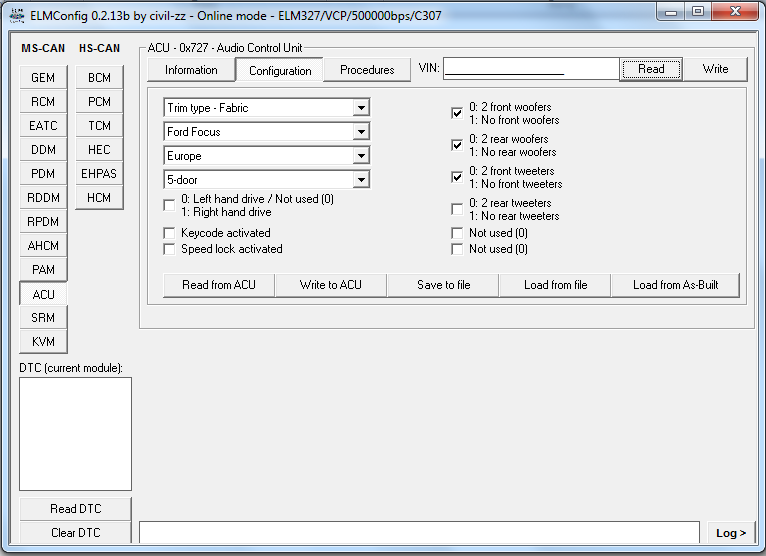The height and width of the screenshot is (556, 766).
Task: Enable Speed lock activated option
Action: (170, 249)
